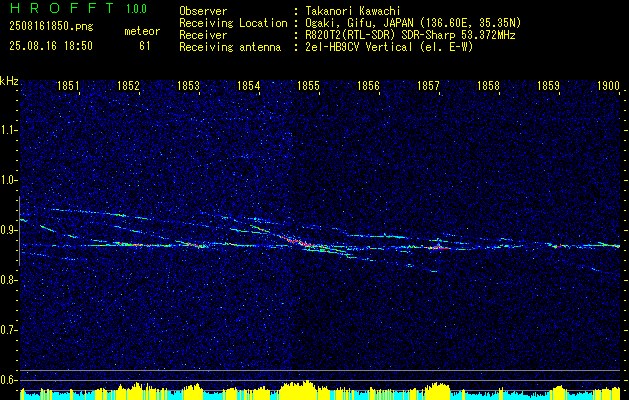
Task: Click location text Ogaki, Gifu, JAPAN
Action: [x=360, y=23]
